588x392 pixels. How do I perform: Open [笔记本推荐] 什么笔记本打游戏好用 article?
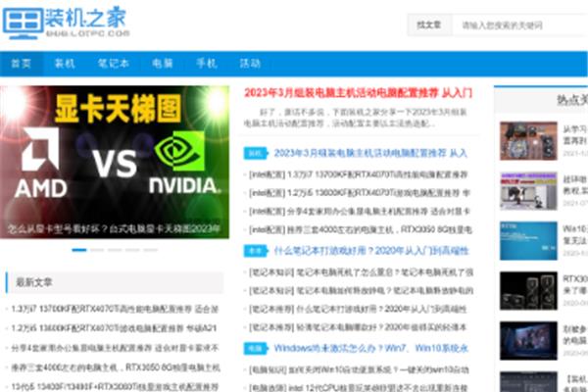click(x=358, y=309)
